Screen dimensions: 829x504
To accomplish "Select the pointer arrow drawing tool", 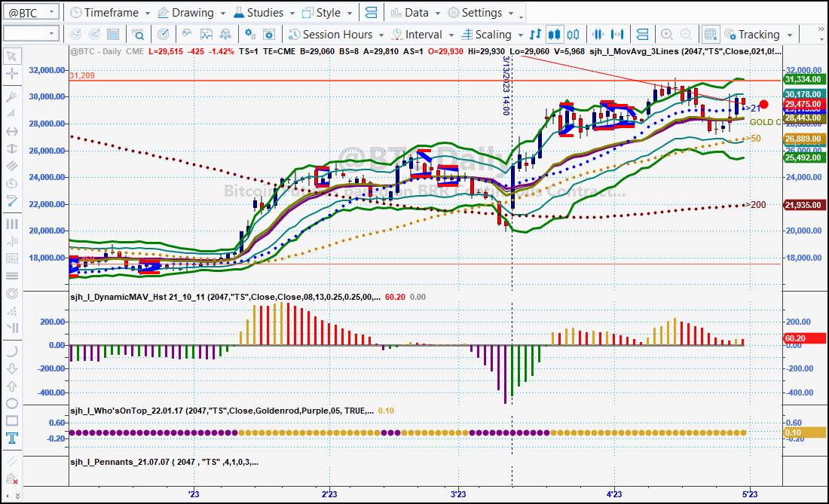I will pyautogui.click(x=11, y=56).
